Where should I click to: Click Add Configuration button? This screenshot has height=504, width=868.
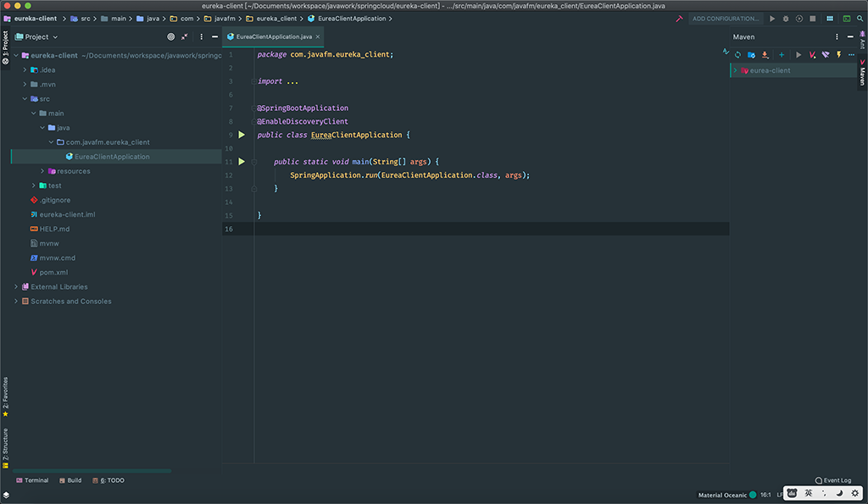725,18
